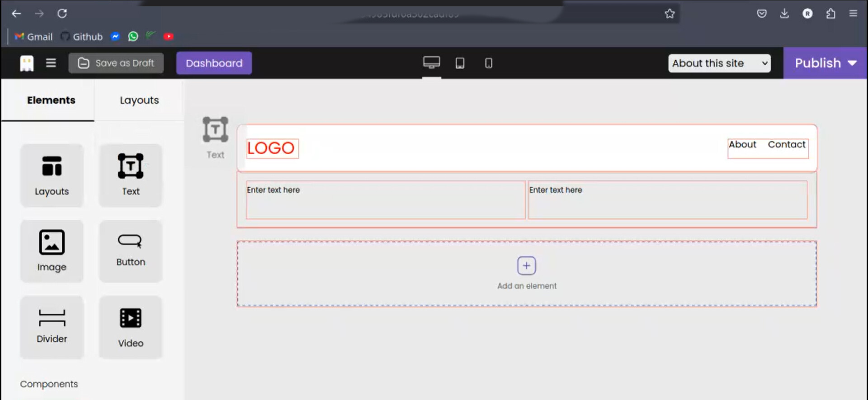Switch to mobile phone preview mode

pyautogui.click(x=489, y=63)
